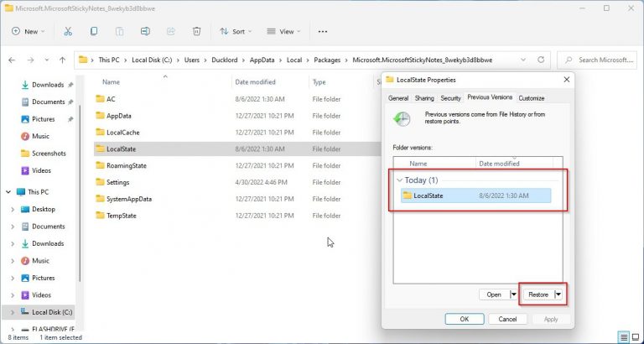This screenshot has height=344, width=644.
Task: Click the Cut scissors icon in toolbar
Action: tap(68, 31)
